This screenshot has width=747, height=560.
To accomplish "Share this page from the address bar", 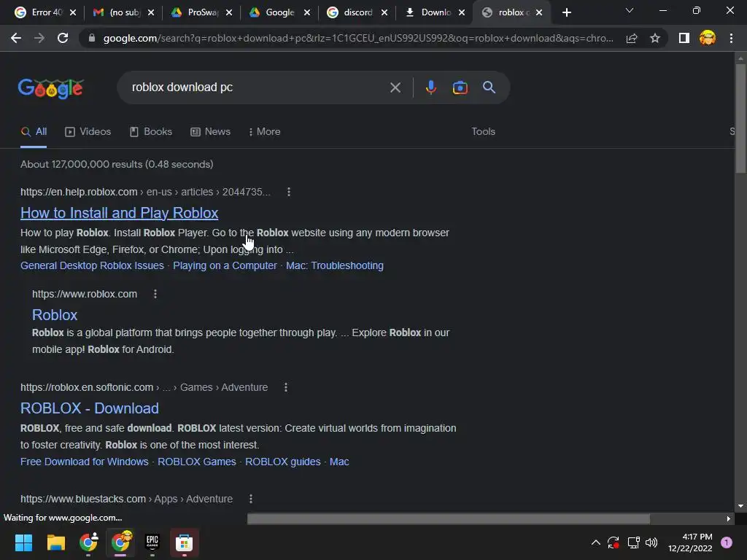I will coord(632,38).
